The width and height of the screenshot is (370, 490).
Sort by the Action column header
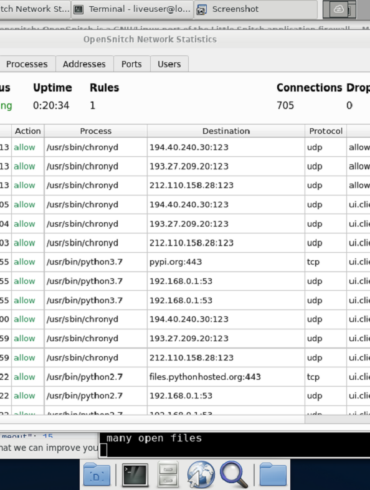click(x=28, y=131)
